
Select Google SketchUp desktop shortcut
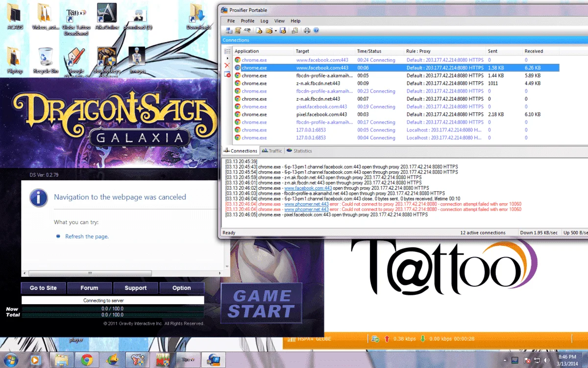point(76,63)
